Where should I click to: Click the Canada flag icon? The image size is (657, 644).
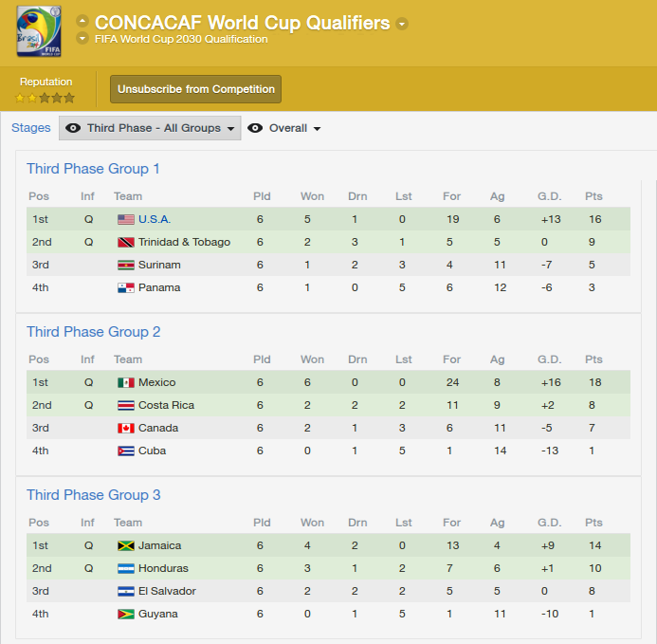[x=126, y=428]
